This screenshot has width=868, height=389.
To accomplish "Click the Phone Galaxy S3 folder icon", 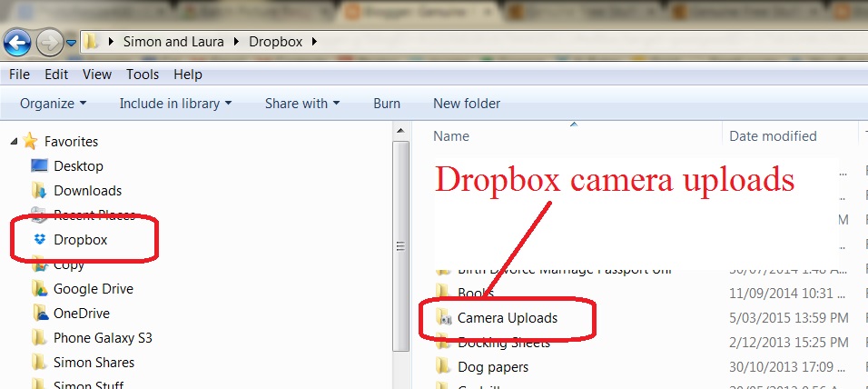I will click(39, 337).
